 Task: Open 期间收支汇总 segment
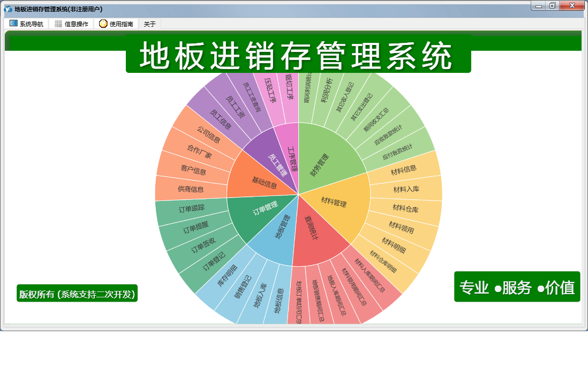point(376,119)
